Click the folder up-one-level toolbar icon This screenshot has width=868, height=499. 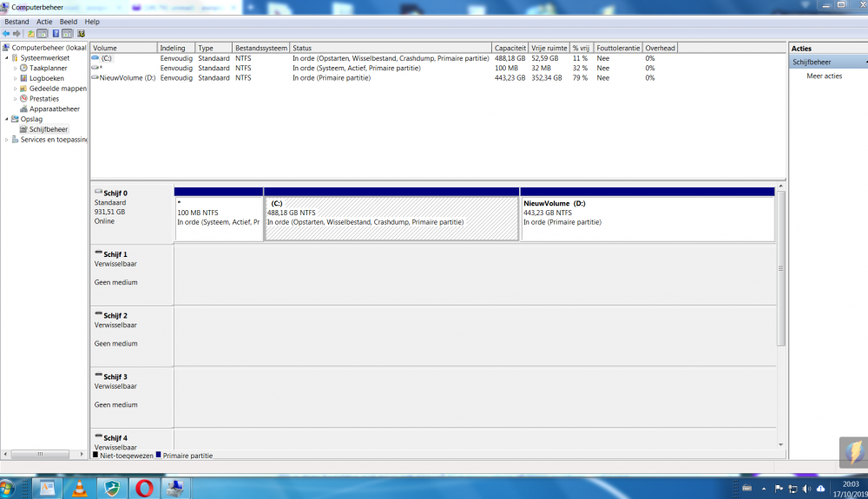pos(31,34)
